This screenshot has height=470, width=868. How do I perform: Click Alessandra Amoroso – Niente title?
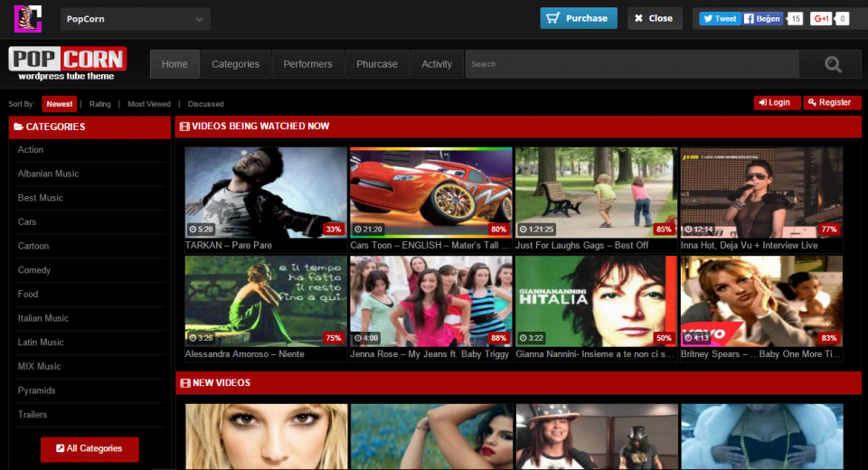245,354
